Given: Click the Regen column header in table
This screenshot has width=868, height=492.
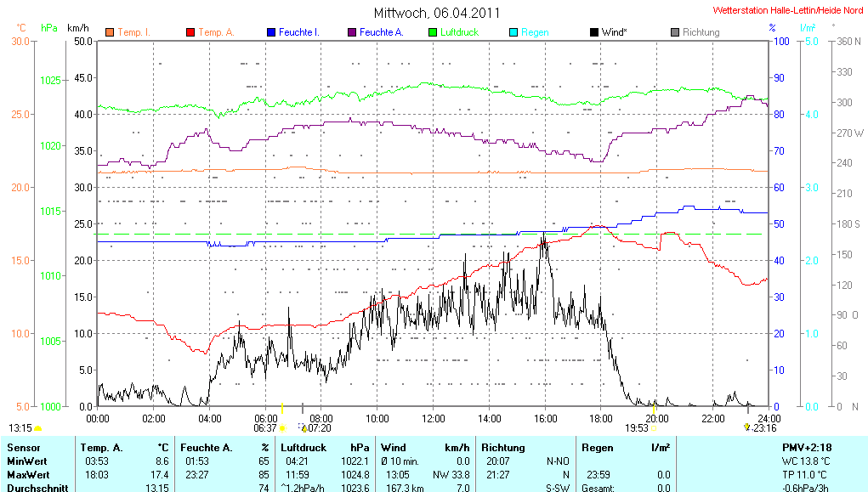Looking at the screenshot, I should [598, 447].
